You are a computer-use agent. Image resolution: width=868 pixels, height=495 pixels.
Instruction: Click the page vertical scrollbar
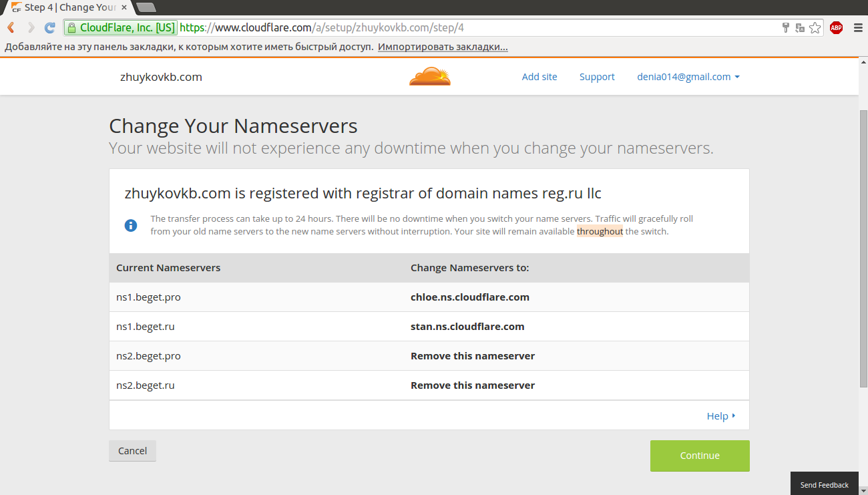coord(863,247)
